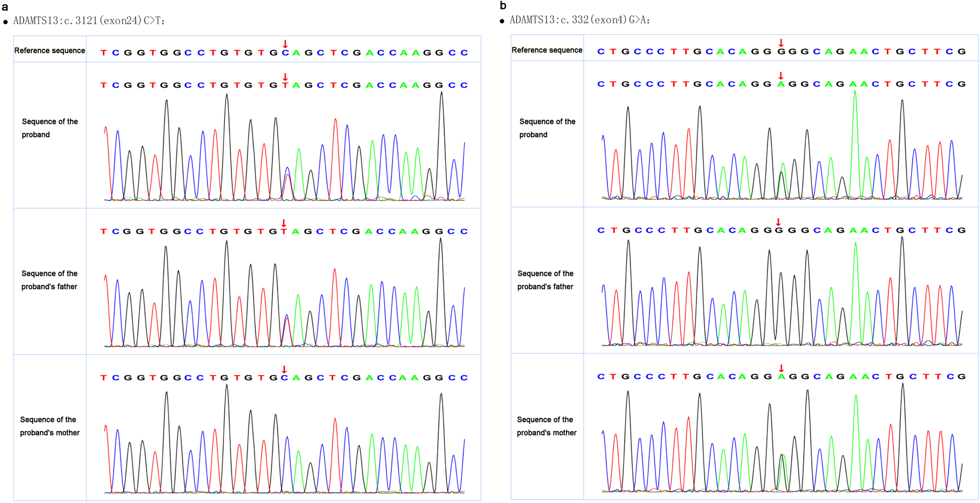Click "Sequence of the proband" in panel b

point(547,128)
